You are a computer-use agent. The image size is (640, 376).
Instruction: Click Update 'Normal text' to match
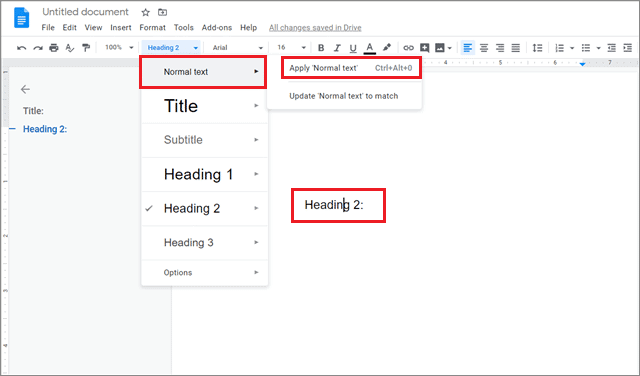tap(344, 96)
